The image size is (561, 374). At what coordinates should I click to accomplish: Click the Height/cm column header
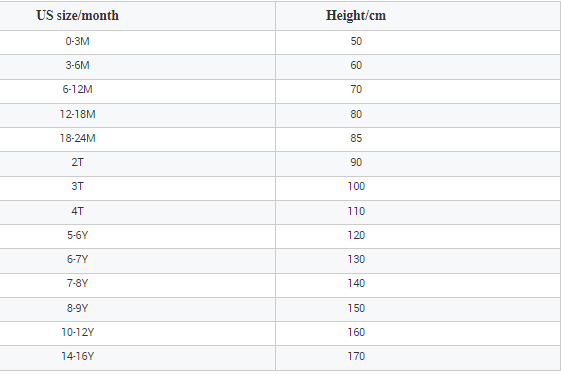tap(356, 15)
